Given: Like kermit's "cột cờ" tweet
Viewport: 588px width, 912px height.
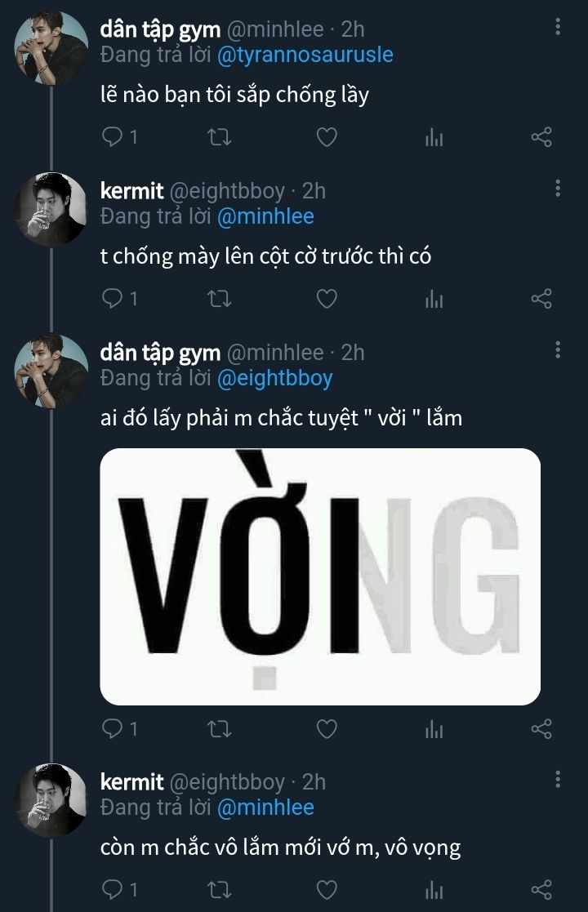Looking at the screenshot, I should (327, 300).
